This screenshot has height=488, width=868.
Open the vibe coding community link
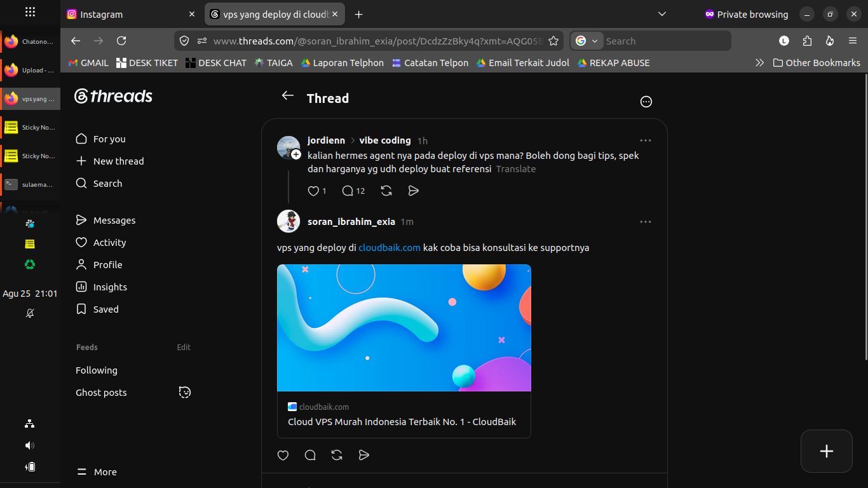(385, 140)
